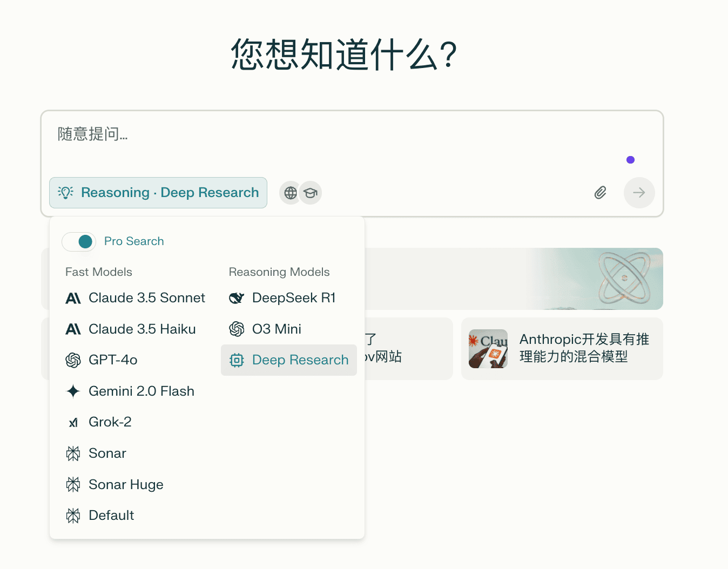Image resolution: width=728 pixels, height=569 pixels.
Task: Choose Grok-2 model
Action: (136, 422)
